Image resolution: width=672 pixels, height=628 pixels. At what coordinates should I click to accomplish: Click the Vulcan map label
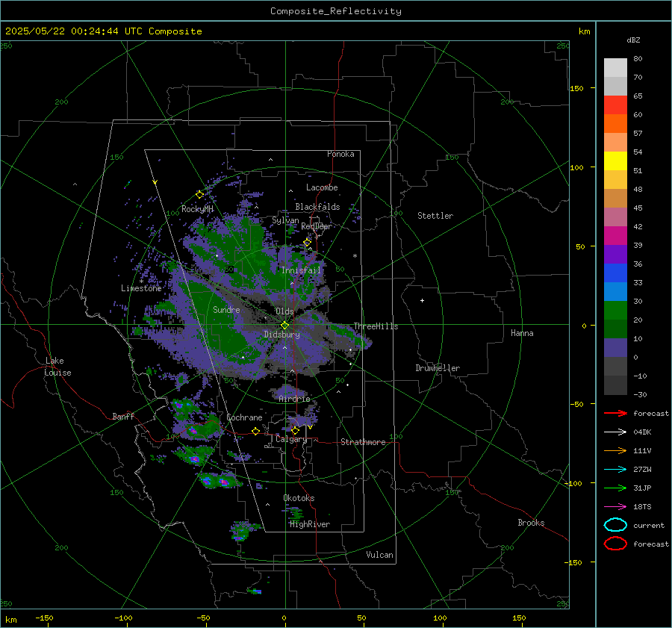click(x=379, y=555)
